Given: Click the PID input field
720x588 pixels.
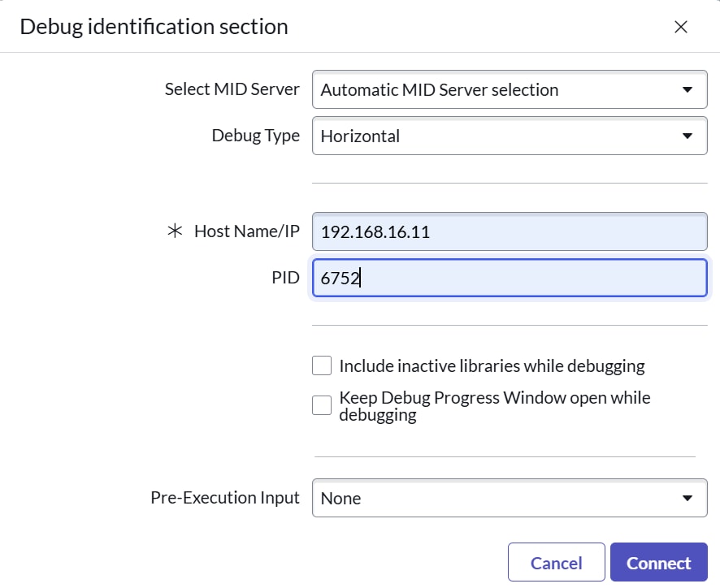Looking at the screenshot, I should click(x=510, y=278).
